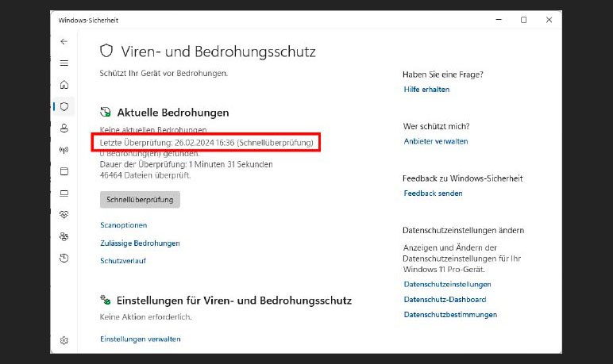This screenshot has width=613, height=364.
Task: Close the Windows-Sicherheit window
Action: click(x=549, y=20)
